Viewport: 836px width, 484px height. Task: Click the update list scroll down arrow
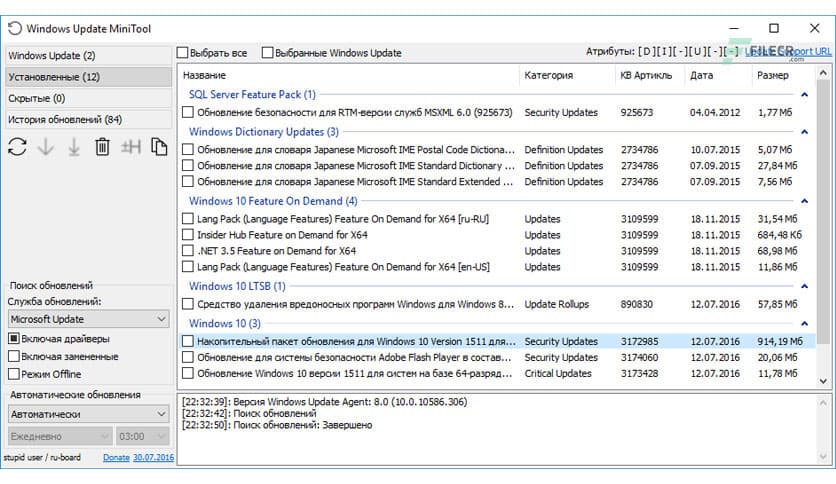[823, 381]
